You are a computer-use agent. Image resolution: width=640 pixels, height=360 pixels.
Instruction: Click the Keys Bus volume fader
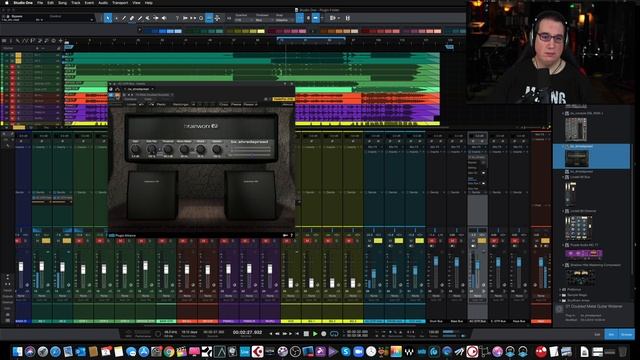coord(519,262)
